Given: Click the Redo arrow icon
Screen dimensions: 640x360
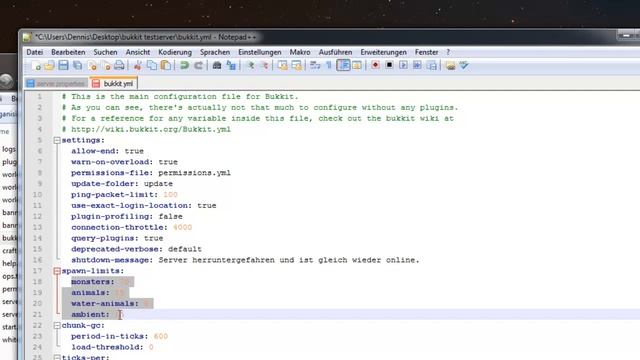Looking at the screenshot, I should point(198,65).
